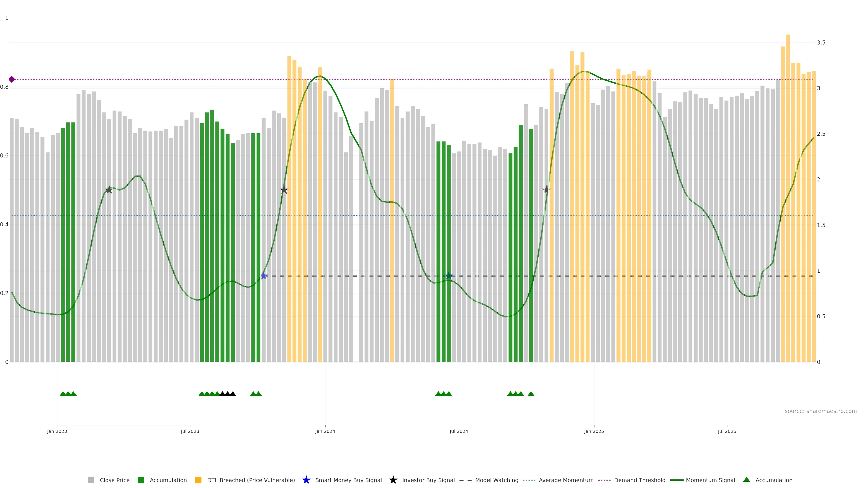Viewport: 868px width, 488px height.
Task: Click the blue star marker on the chart near late 2023
Action: 264,276
